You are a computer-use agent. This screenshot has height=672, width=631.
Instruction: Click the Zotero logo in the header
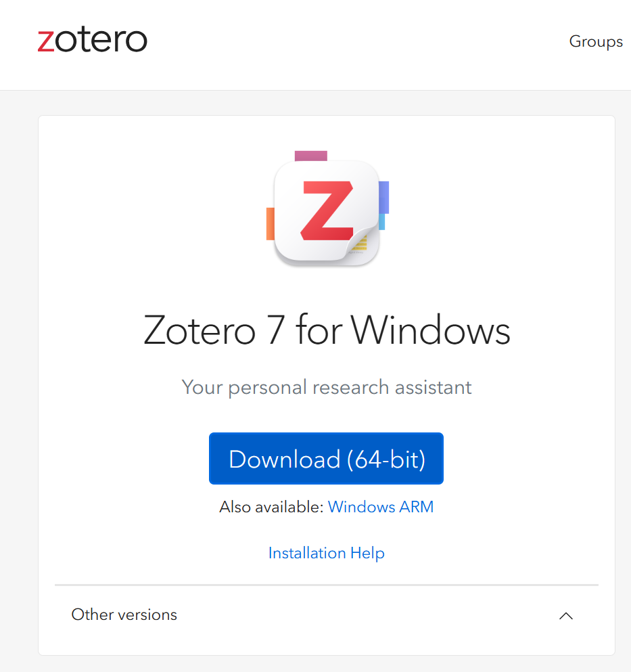click(x=92, y=40)
